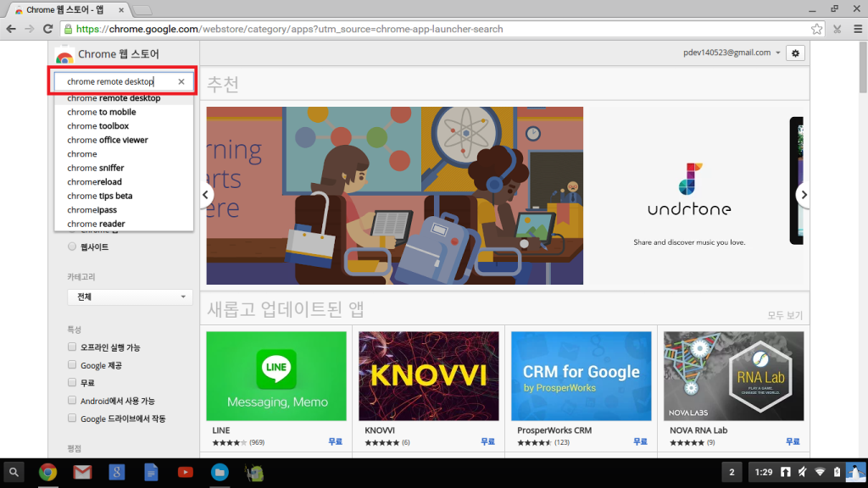The height and width of the screenshot is (488, 868).
Task: Open the Chrome hamburger menu
Action: [858, 29]
